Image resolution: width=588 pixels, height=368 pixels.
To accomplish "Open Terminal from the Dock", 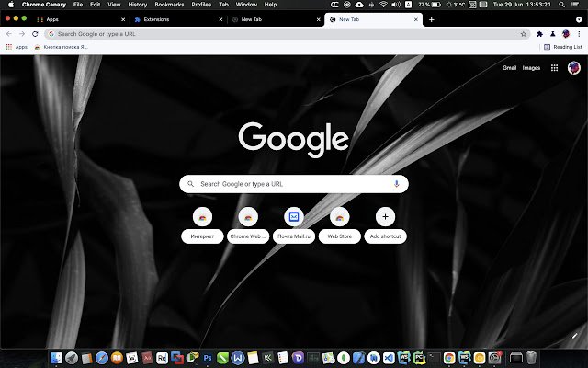I will click(x=435, y=358).
